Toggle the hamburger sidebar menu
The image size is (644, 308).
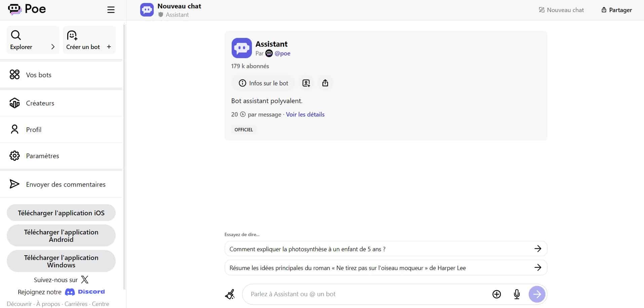tap(111, 10)
